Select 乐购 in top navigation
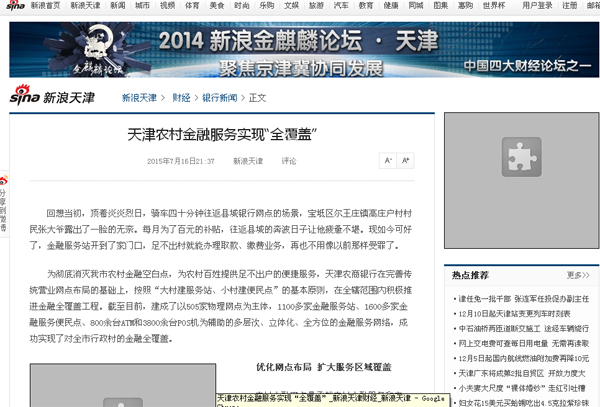This screenshot has height=407, width=600. pos(267,5)
